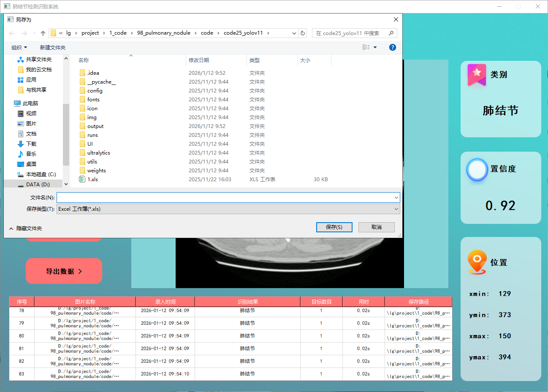Screen dimensions: 548x392
Task: Click the 音乐 music note icon
Action: 21,154
